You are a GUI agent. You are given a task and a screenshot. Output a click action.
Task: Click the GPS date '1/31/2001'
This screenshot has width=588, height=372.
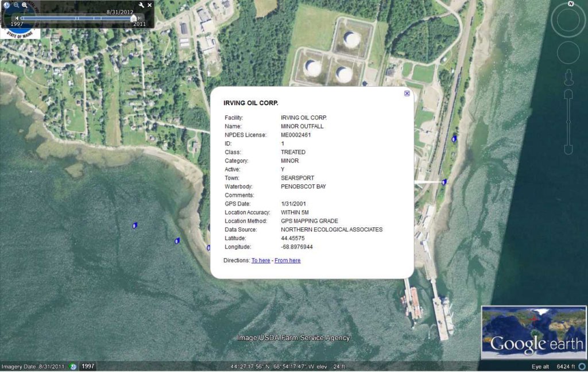click(293, 204)
